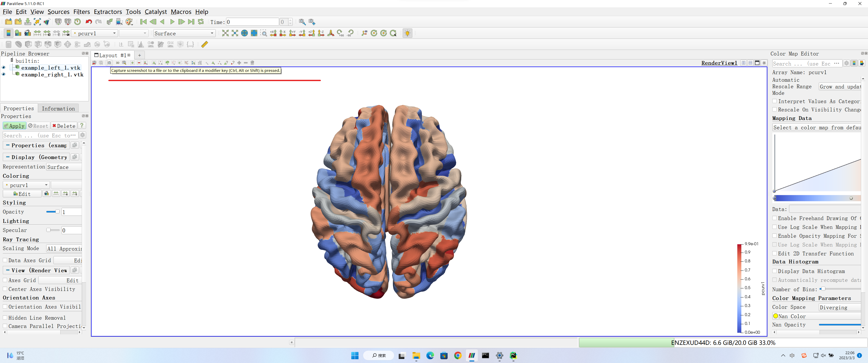The image size is (868, 363).
Task: Check Orientation Axes Visibility
Action: click(x=5, y=307)
